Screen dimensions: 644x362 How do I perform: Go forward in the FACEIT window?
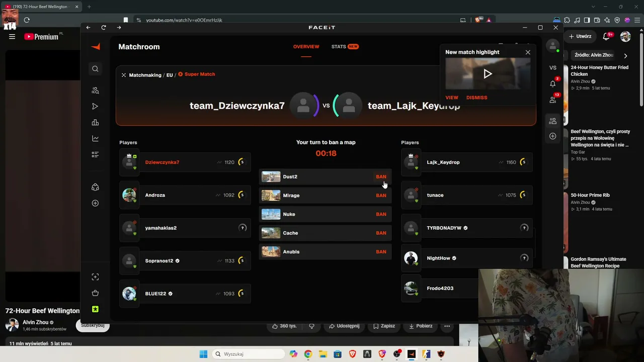click(119, 28)
